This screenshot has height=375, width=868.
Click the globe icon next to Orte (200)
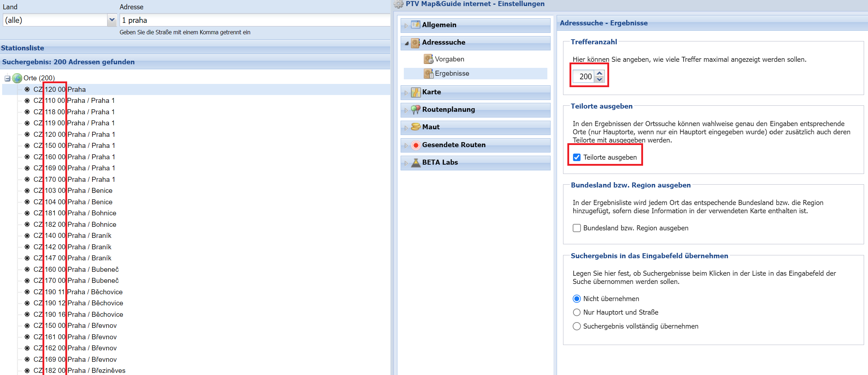tap(17, 78)
